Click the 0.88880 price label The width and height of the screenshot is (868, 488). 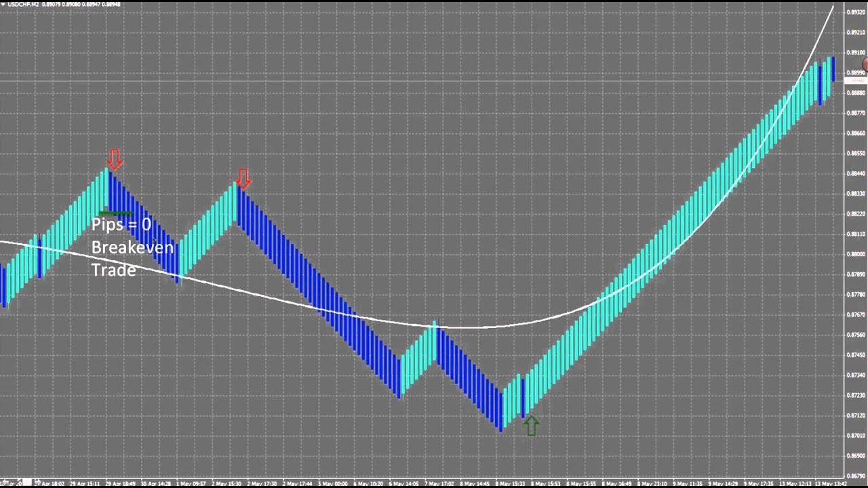coord(856,93)
